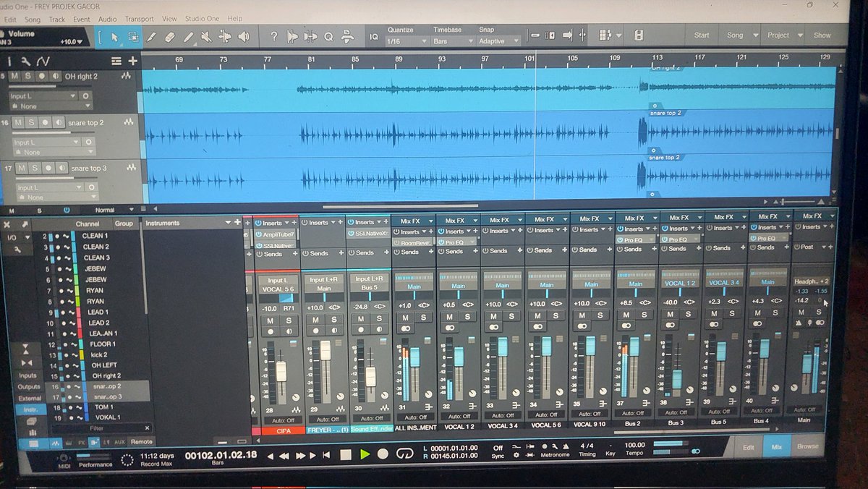Click the layers icon on OH right 2

[x=127, y=76]
